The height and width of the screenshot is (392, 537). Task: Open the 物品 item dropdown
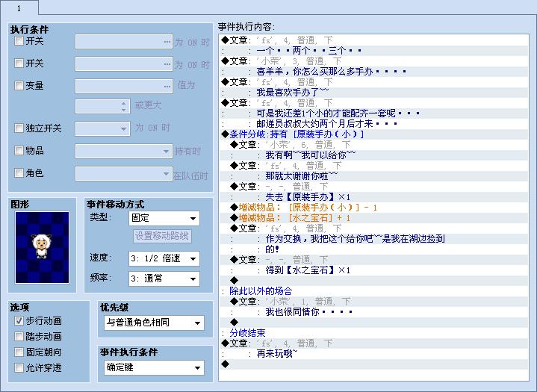point(124,152)
